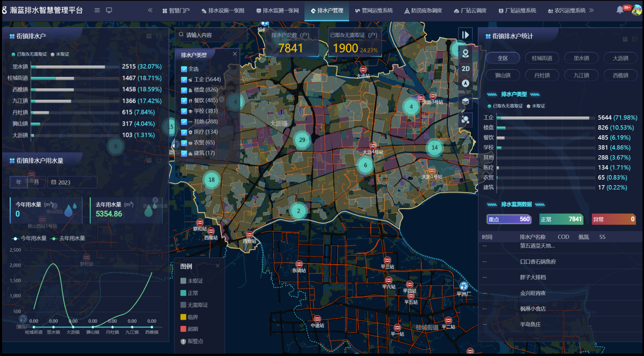Click the 正常 7841 monitoring badge
The width and height of the screenshot is (644, 356).
pyautogui.click(x=561, y=219)
